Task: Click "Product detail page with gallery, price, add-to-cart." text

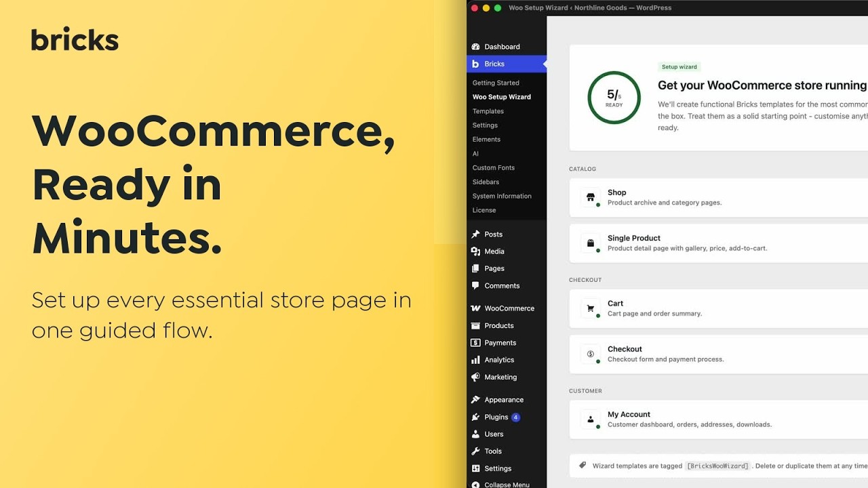Action: click(688, 249)
